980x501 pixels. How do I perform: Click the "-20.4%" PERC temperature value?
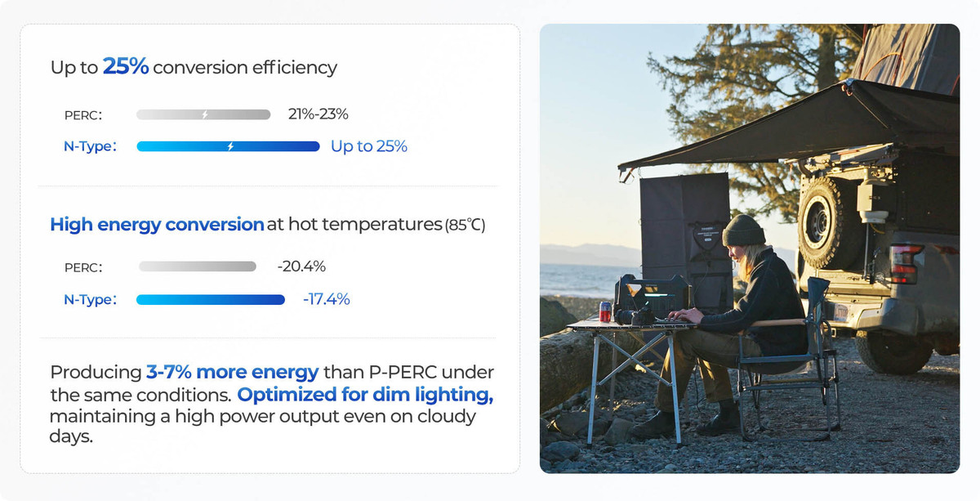pyautogui.click(x=301, y=266)
